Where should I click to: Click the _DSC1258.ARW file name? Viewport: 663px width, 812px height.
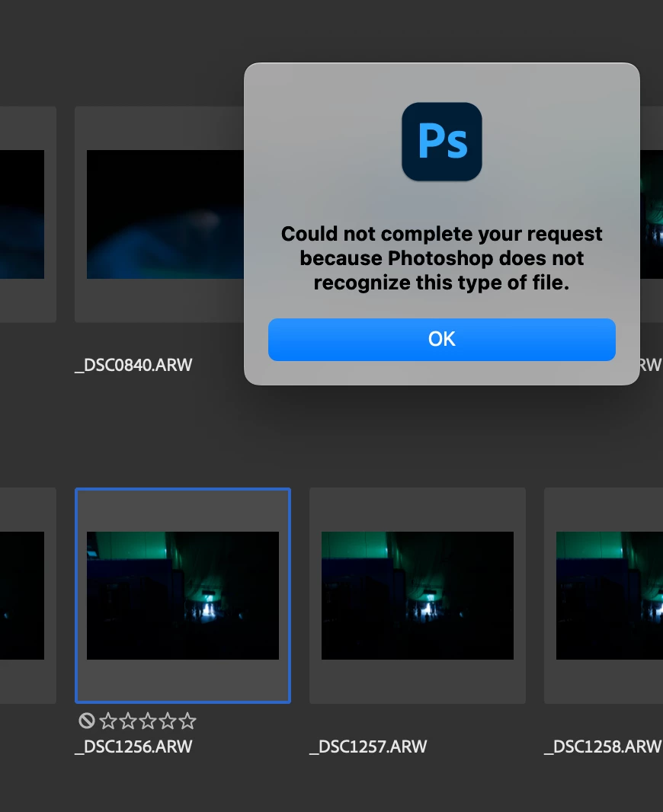pyautogui.click(x=603, y=746)
